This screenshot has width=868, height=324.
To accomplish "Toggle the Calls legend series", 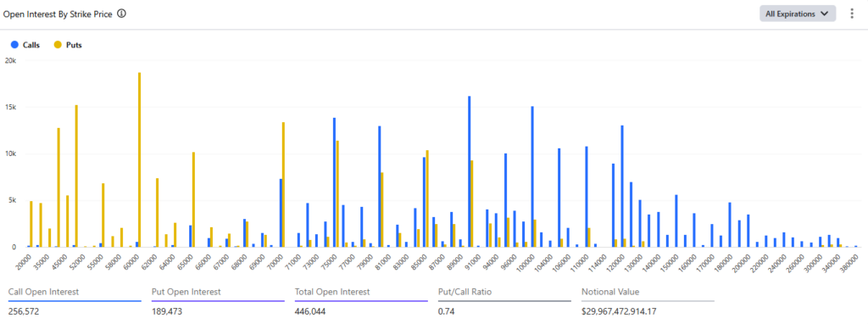I will click(x=25, y=45).
